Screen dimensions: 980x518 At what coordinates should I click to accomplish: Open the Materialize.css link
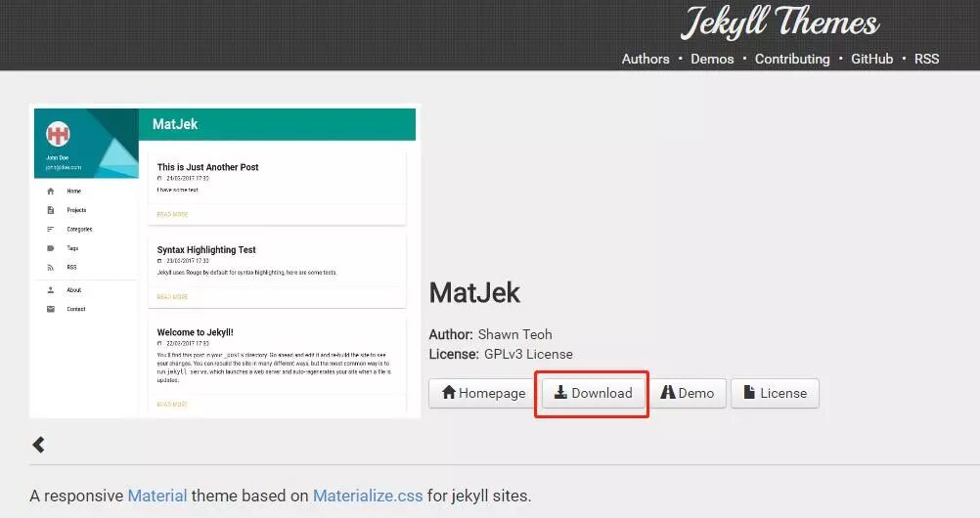[x=368, y=496]
